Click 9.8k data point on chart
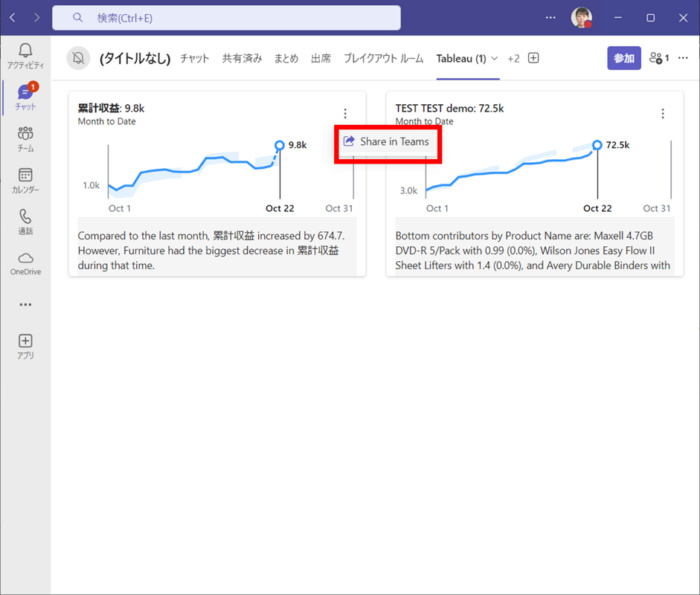This screenshot has height=595, width=700. point(279,145)
